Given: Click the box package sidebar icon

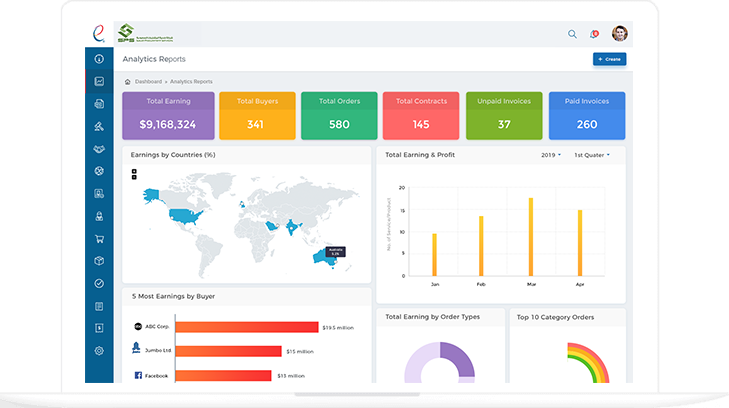Looking at the screenshot, I should [x=100, y=261].
